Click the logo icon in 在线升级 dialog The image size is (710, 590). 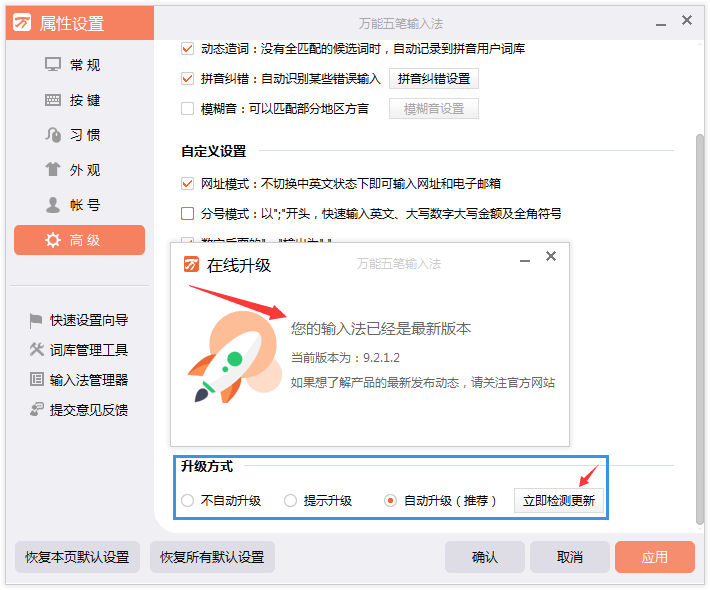pyautogui.click(x=191, y=264)
